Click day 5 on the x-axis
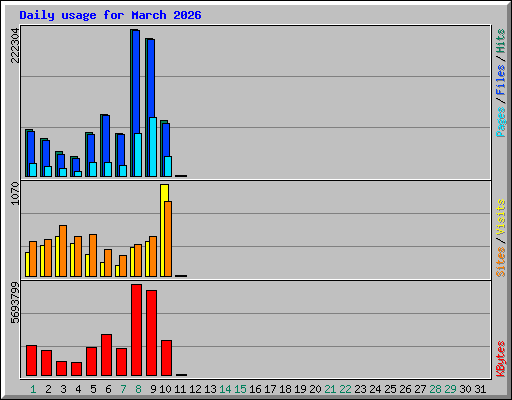512x400 pixels. pyautogui.click(x=93, y=389)
